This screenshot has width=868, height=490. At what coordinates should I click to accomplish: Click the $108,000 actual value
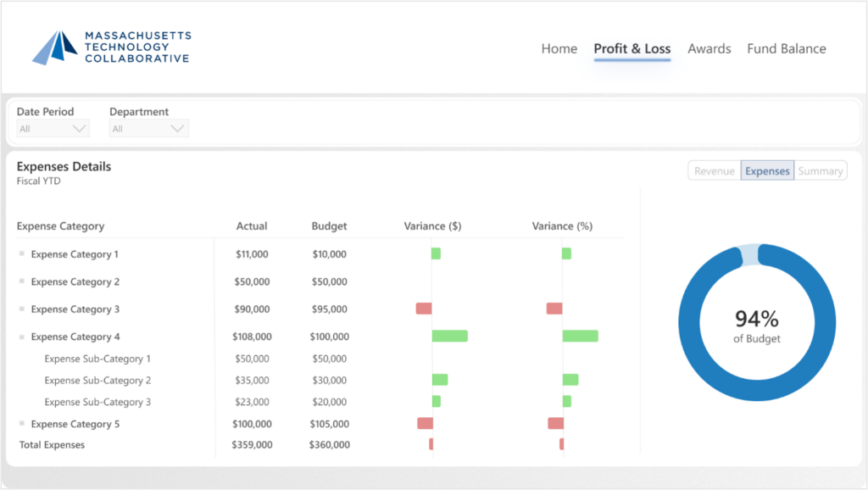(252, 337)
